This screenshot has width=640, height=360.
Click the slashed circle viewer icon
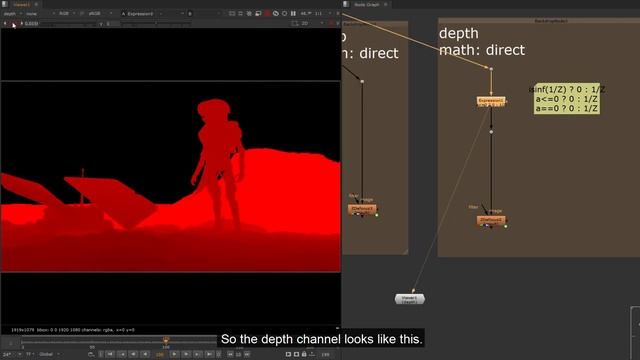pos(276,13)
